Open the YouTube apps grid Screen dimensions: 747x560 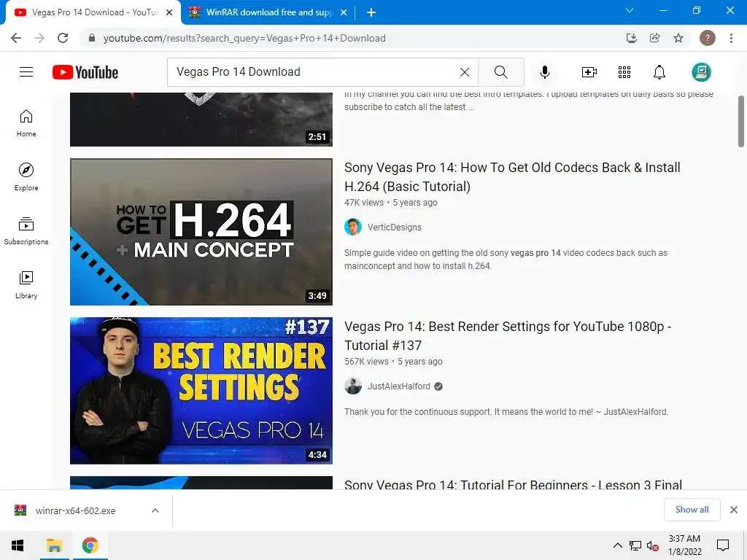(x=624, y=72)
